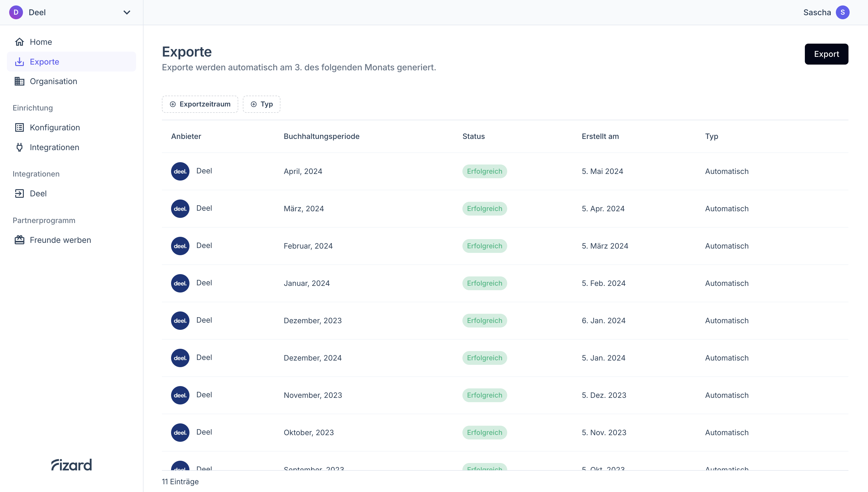868x492 pixels.
Task: Click the 6. Jan. 2024 creation date
Action: pos(603,321)
